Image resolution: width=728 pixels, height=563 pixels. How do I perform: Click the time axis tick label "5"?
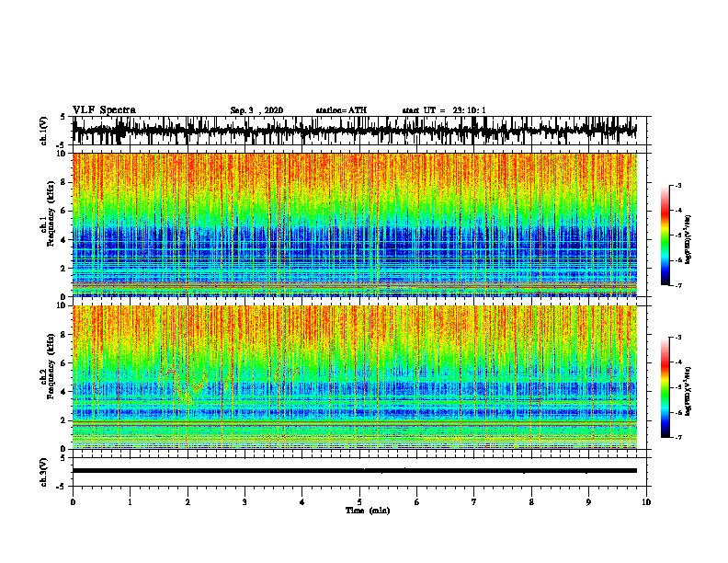(359, 502)
